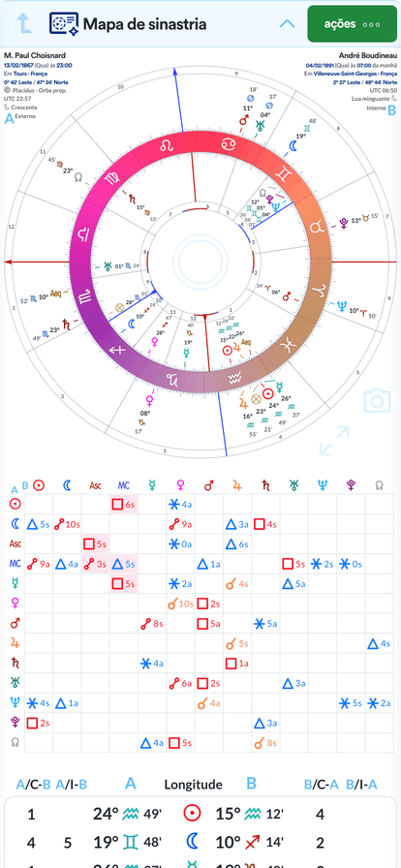Select the Jupiter row header icon
Viewport: 401px width, 868px height.
pyautogui.click(x=15, y=643)
